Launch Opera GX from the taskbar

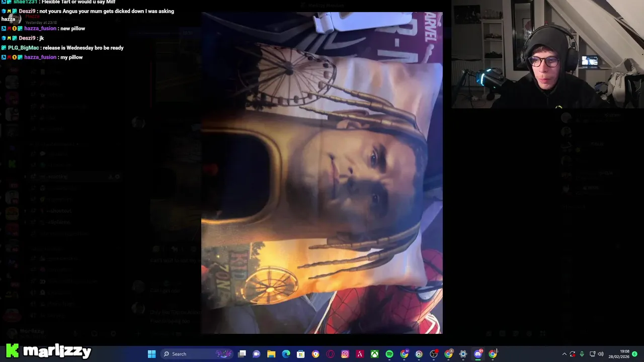point(330,354)
